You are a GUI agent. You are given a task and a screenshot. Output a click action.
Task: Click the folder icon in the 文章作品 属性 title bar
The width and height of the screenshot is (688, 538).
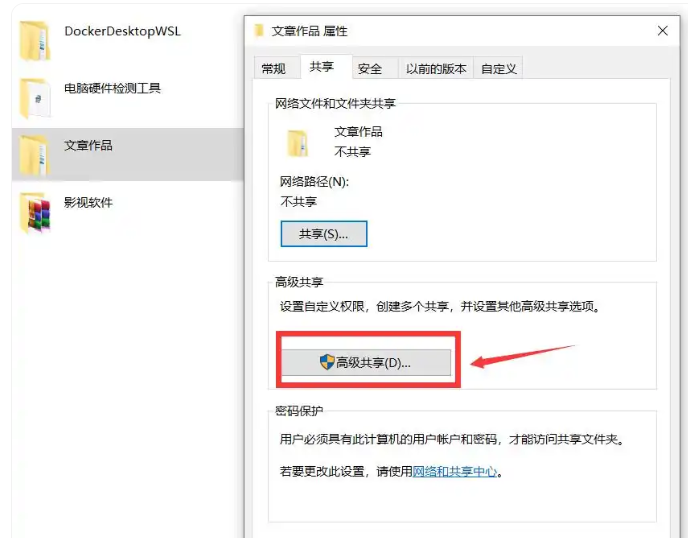tap(259, 30)
